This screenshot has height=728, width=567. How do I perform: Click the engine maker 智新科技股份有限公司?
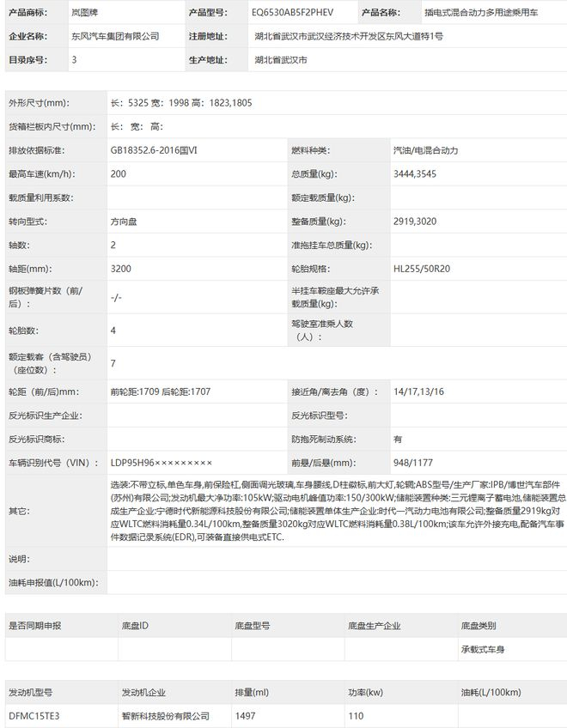[x=166, y=716]
